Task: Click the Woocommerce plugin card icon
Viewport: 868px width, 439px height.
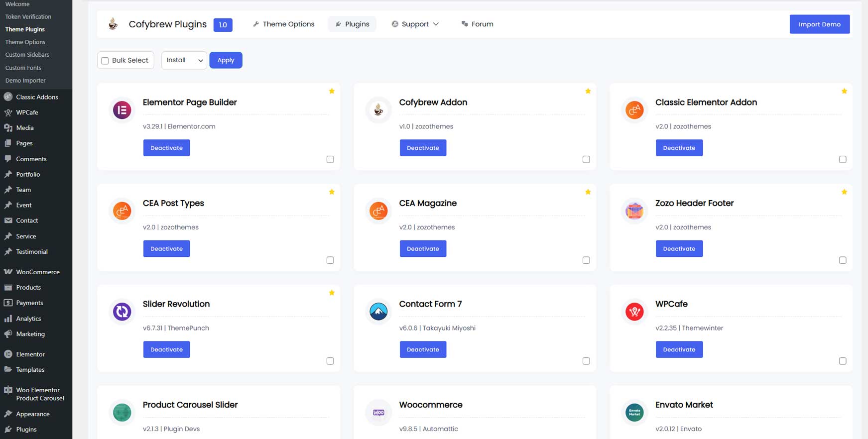Action: [378, 413]
